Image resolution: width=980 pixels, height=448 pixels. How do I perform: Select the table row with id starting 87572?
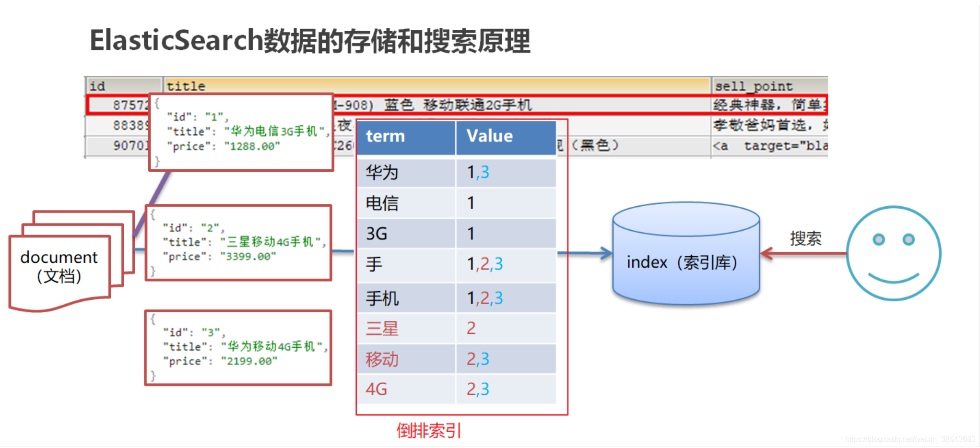click(x=457, y=105)
